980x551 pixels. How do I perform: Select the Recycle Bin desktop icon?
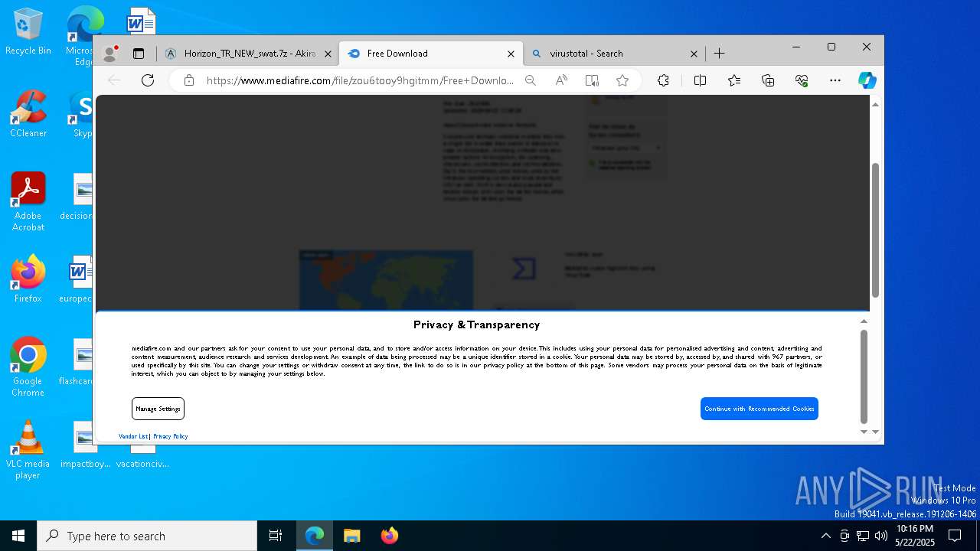click(x=28, y=32)
